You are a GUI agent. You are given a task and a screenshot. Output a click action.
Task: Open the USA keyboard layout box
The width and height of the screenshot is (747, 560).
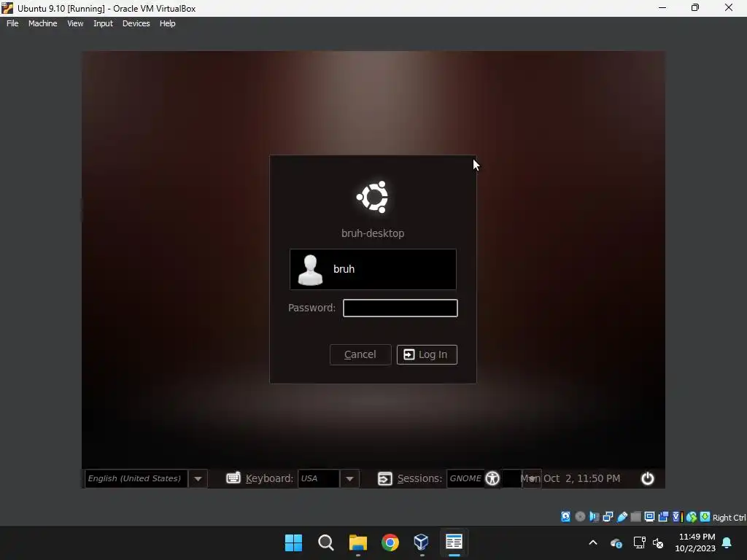318,478
